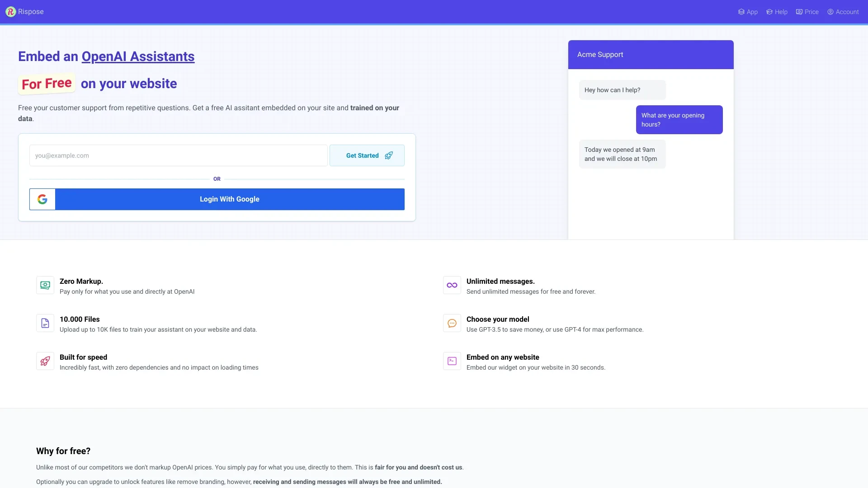The image size is (868, 488).
Task: Click the Embed on any website icon
Action: [452, 361]
